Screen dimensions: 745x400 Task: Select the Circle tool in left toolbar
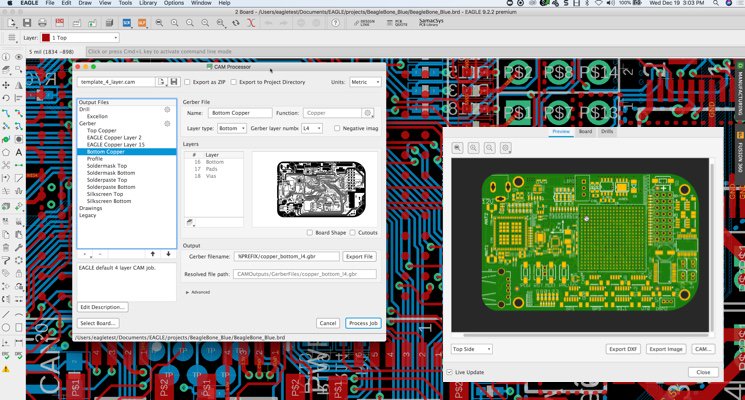pyautogui.click(x=6, y=328)
